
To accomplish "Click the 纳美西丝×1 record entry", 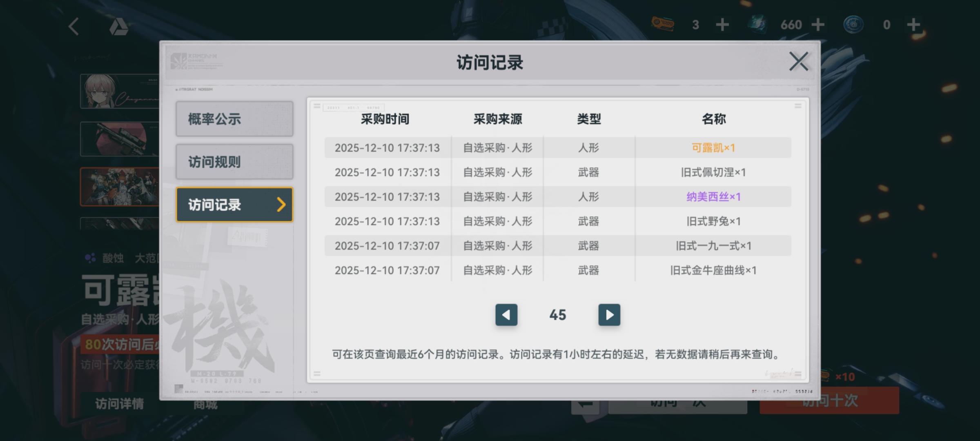I will [x=713, y=197].
